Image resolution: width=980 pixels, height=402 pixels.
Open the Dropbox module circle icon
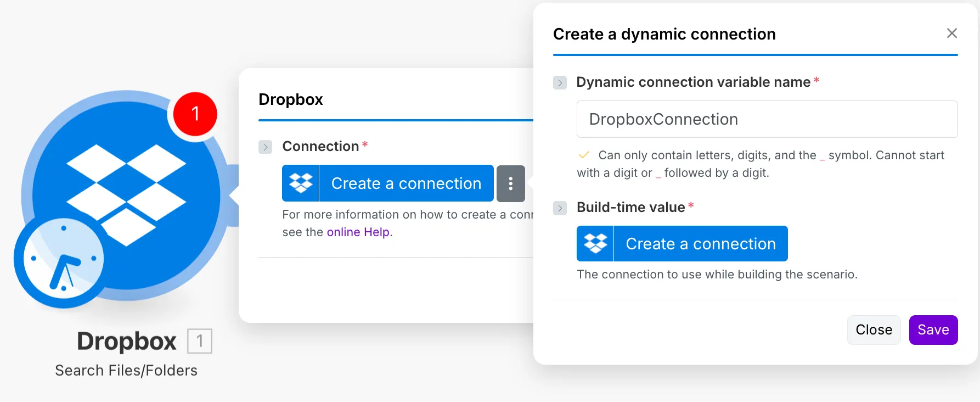(x=127, y=195)
